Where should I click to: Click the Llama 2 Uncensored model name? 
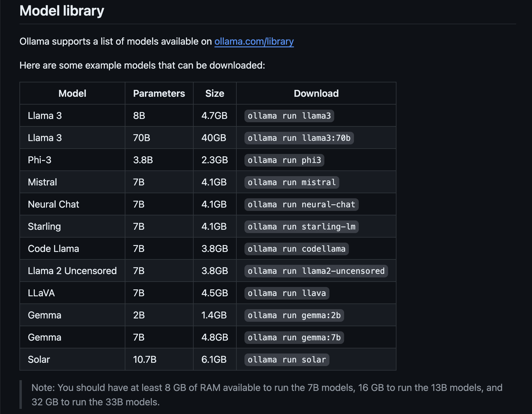72,271
